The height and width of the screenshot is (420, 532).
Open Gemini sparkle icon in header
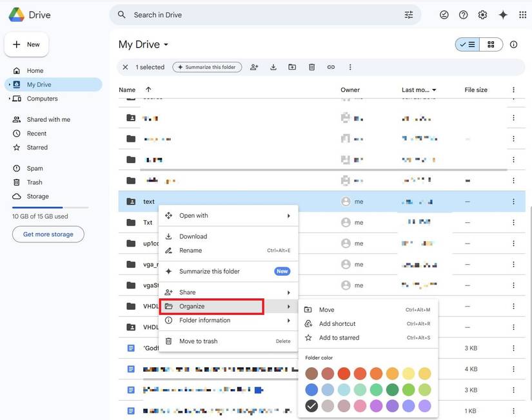pyautogui.click(x=503, y=15)
